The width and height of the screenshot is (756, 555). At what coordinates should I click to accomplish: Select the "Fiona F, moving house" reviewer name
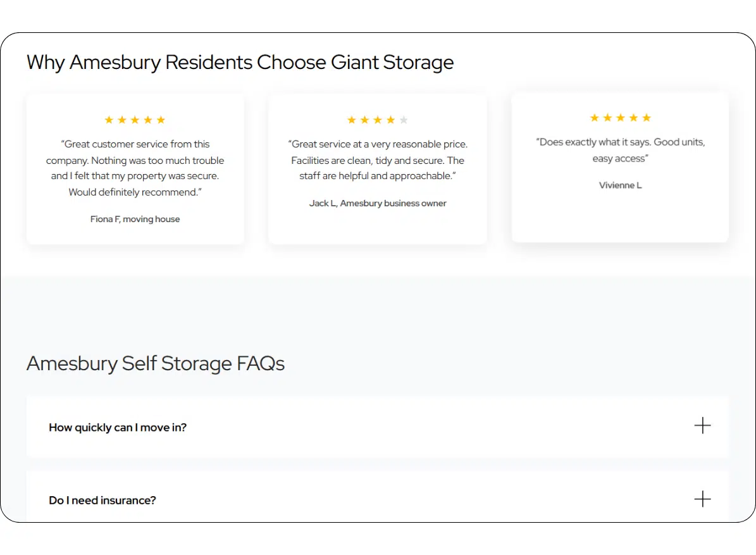click(135, 219)
